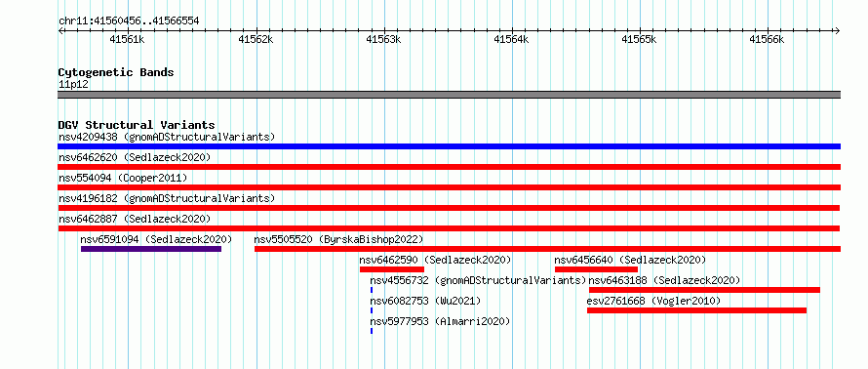Click the 41564k ruler tick label
The height and width of the screenshot is (369, 868).
(511, 39)
